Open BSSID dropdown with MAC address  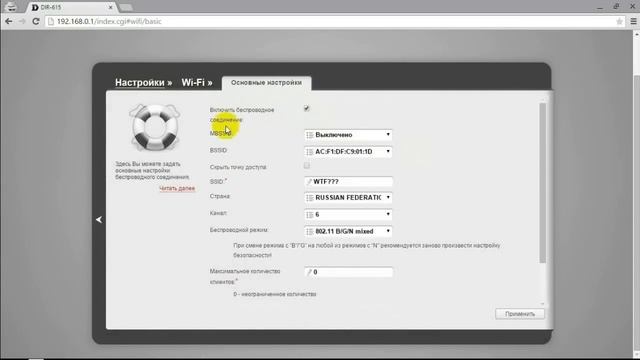348,151
